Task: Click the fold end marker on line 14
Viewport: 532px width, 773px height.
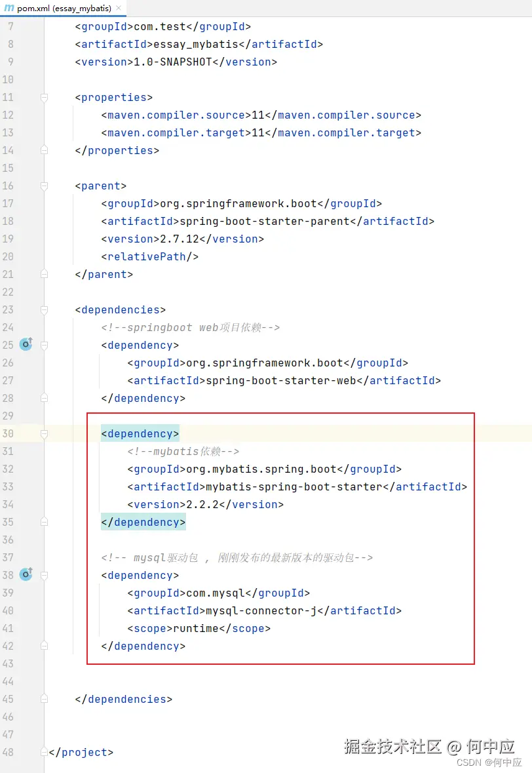Action: 45,150
